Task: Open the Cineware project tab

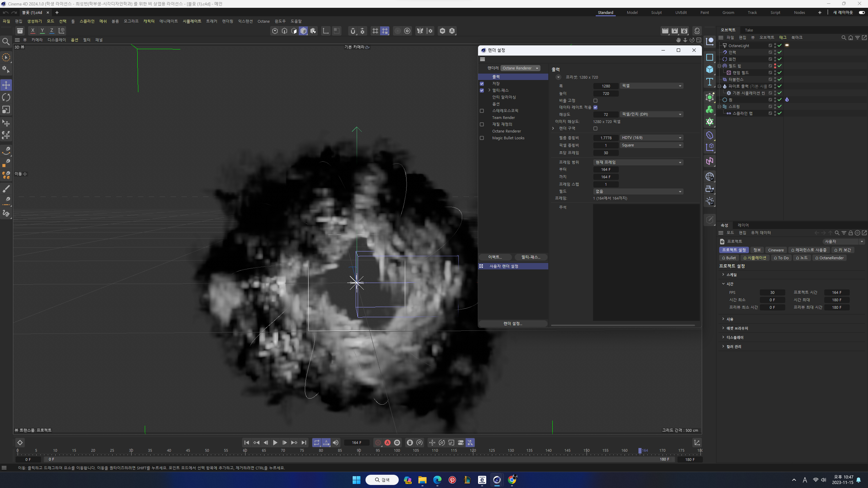Action: point(776,250)
